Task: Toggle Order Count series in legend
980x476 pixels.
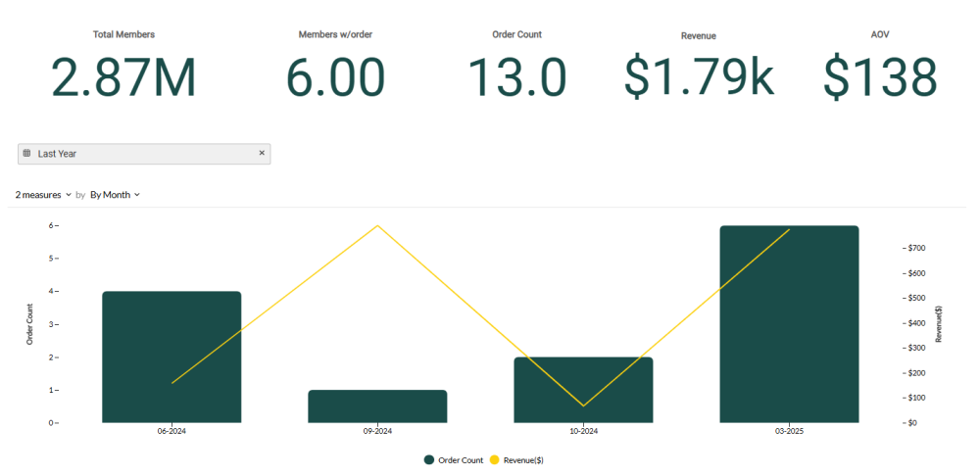Action: 460,459
